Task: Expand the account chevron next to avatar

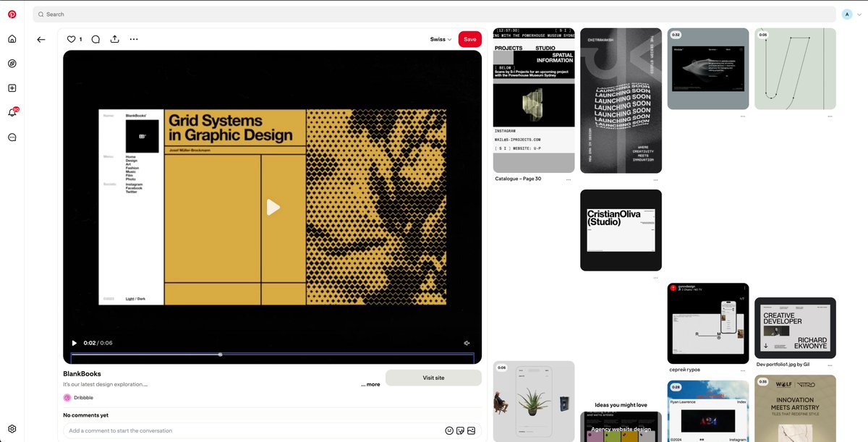Action: pos(859,14)
